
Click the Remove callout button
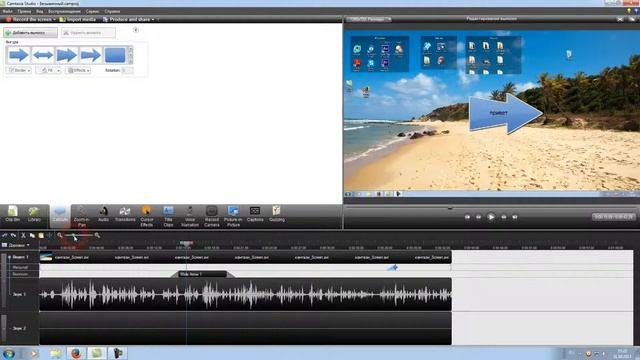pyautogui.click(x=88, y=33)
